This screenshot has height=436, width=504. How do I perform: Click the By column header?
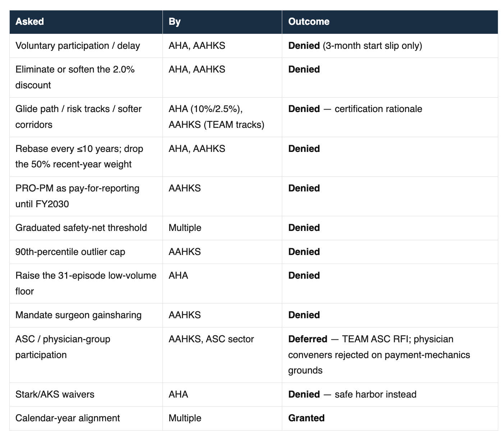point(222,22)
